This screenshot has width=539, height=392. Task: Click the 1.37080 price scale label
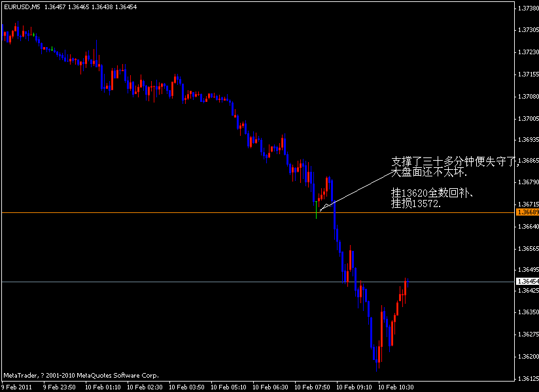click(x=529, y=97)
